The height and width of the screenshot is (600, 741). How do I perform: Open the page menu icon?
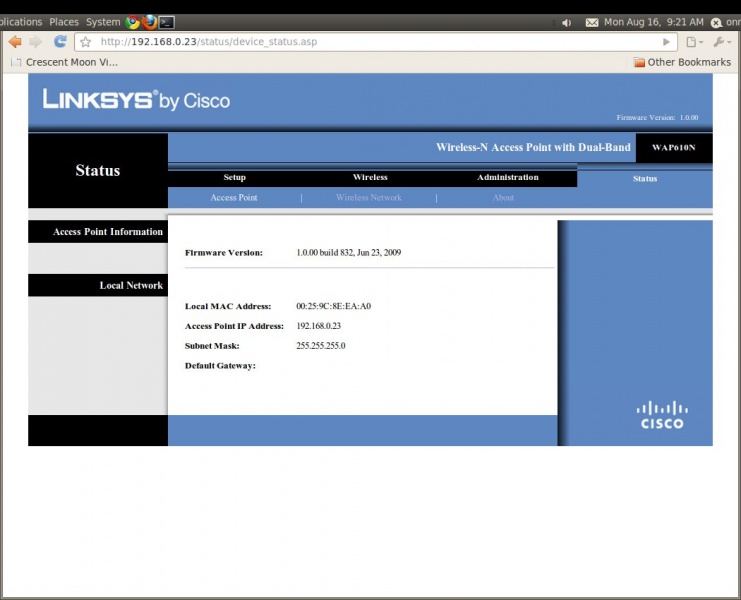click(694, 42)
